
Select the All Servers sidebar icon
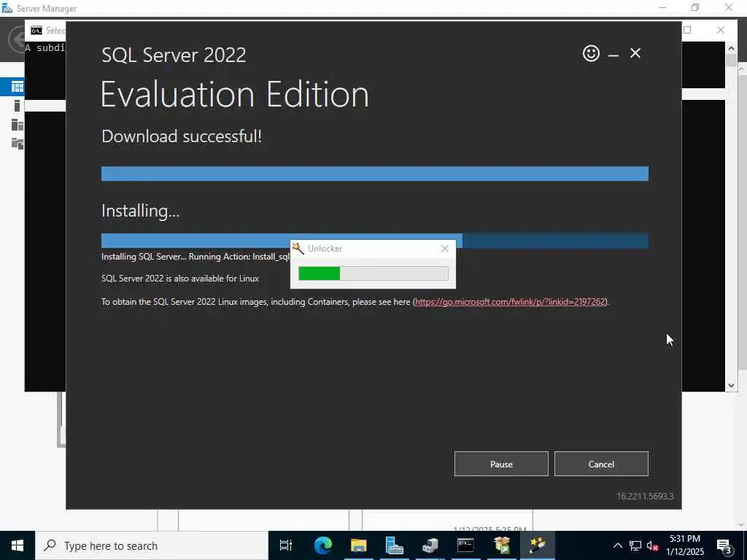(18, 125)
